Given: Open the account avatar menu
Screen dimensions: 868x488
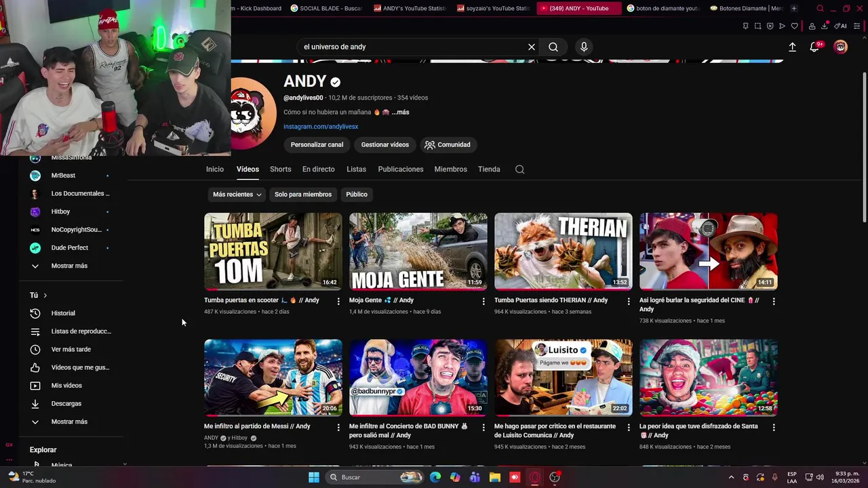Looking at the screenshot, I should click(841, 47).
